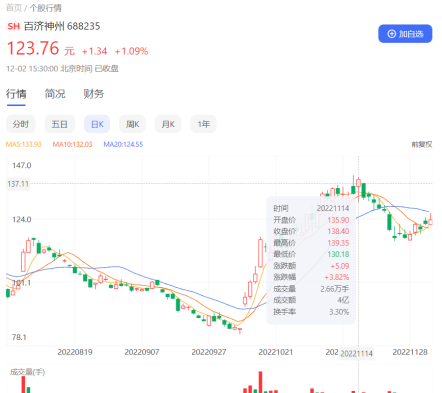The width and height of the screenshot is (442, 393).
Task: Click the timestamp 12-02 15:30:00 北京时间 已收盘
Action: [x=62, y=69]
